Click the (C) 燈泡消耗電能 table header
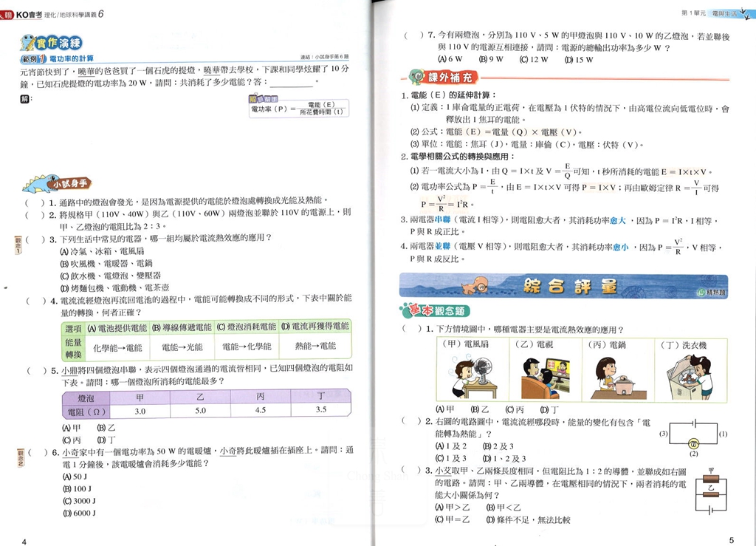The image size is (756, 546). 247,327
